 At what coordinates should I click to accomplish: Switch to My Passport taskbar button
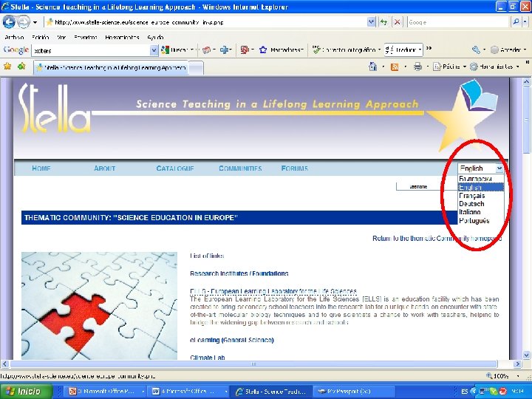click(x=353, y=392)
